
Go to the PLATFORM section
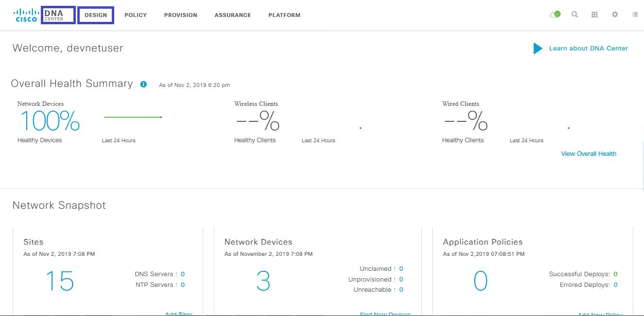(x=284, y=15)
